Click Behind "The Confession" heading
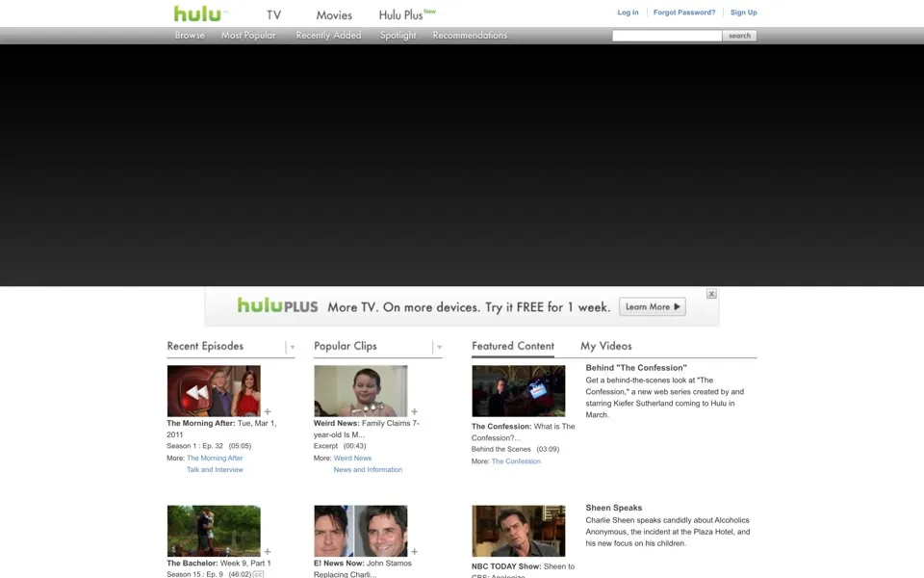924x578 pixels. click(636, 368)
